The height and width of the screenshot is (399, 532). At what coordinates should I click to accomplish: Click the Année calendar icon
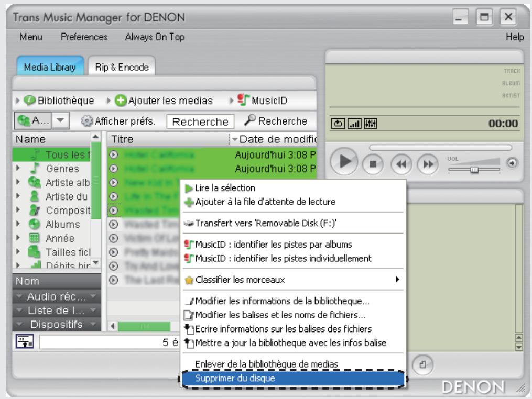[34, 238]
